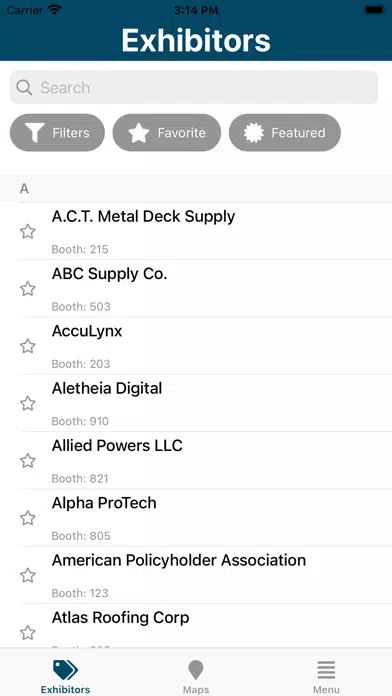The height and width of the screenshot is (696, 392).
Task: Open the Filters funnel button
Action: 57,133
